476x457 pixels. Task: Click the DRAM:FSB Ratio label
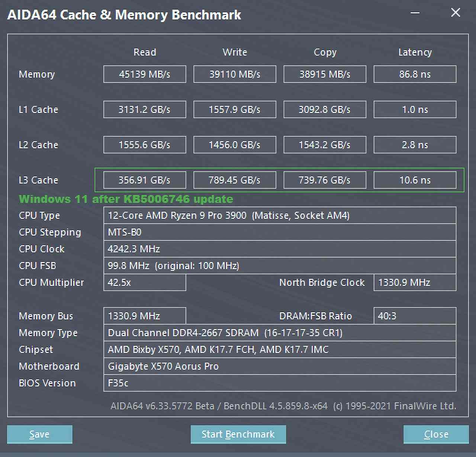click(315, 316)
